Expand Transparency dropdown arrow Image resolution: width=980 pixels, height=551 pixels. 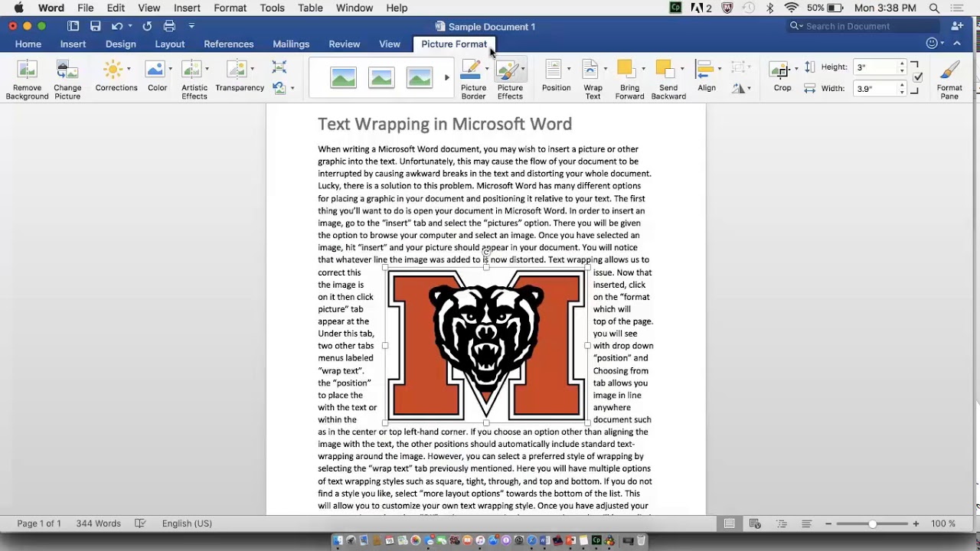click(251, 69)
